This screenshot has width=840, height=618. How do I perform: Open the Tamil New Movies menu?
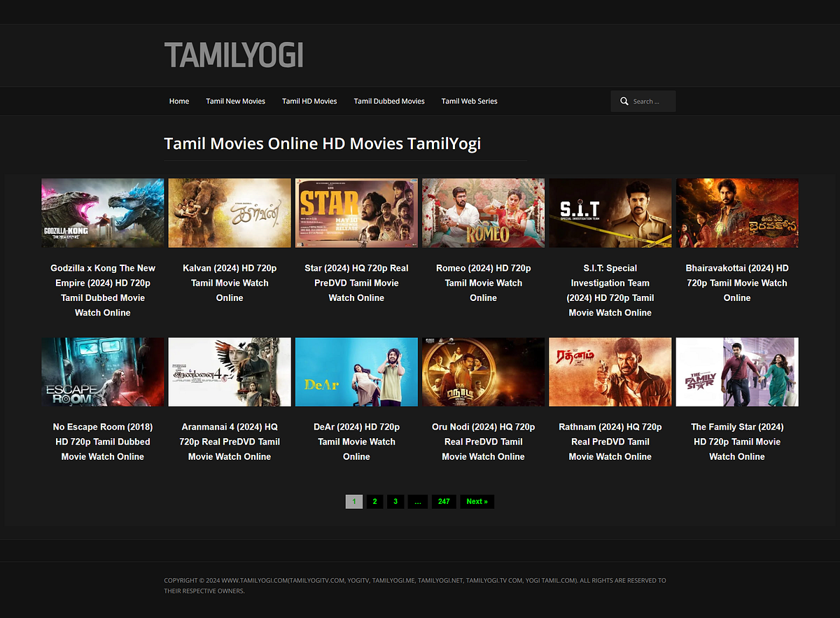point(235,101)
